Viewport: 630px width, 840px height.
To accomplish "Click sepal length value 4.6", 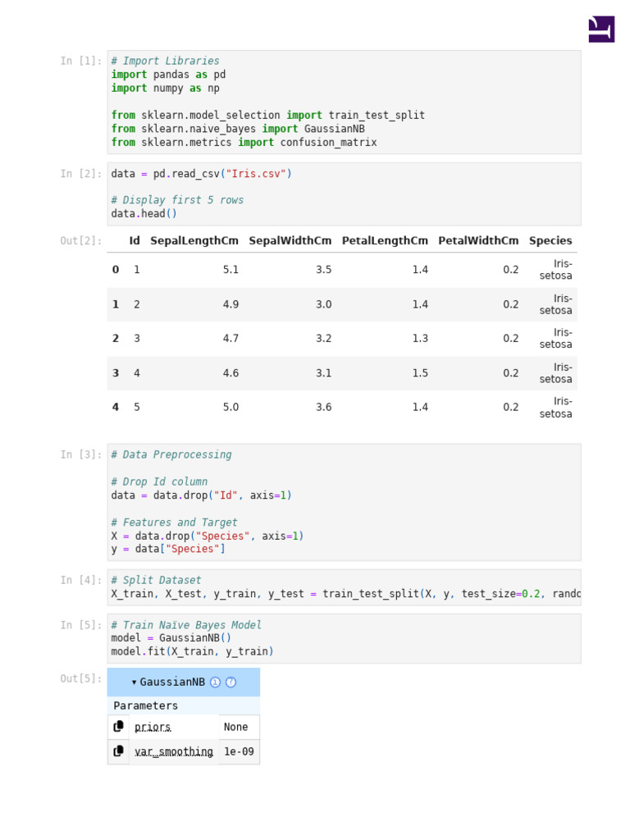I will tap(231, 373).
